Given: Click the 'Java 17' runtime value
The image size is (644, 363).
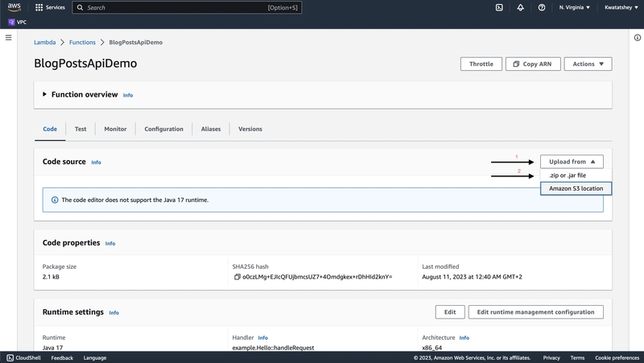Looking at the screenshot, I should 52,348.
